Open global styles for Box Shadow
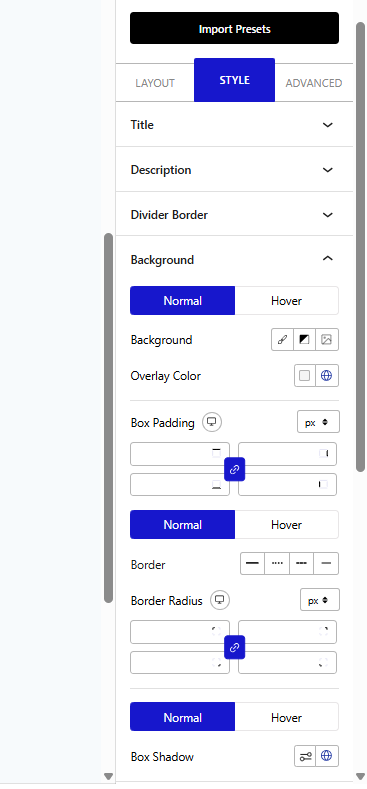Image resolution: width=367 pixels, height=789 pixels. pos(327,756)
